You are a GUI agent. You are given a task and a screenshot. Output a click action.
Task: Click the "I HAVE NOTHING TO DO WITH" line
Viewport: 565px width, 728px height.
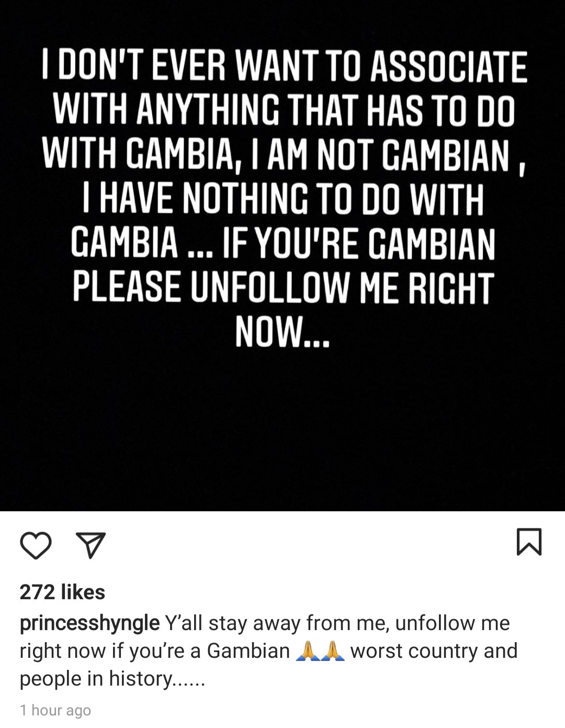[283, 199]
